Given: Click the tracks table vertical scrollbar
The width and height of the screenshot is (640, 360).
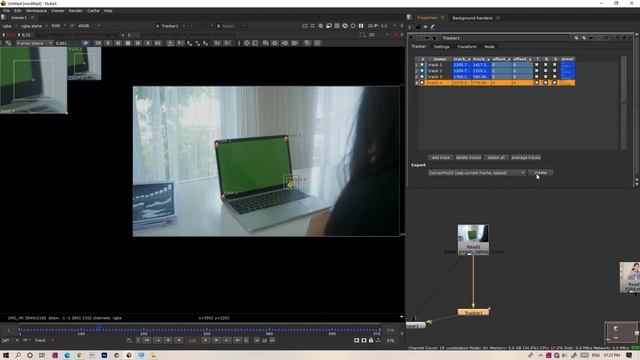Looking at the screenshot, I should pyautogui.click(x=623, y=102).
